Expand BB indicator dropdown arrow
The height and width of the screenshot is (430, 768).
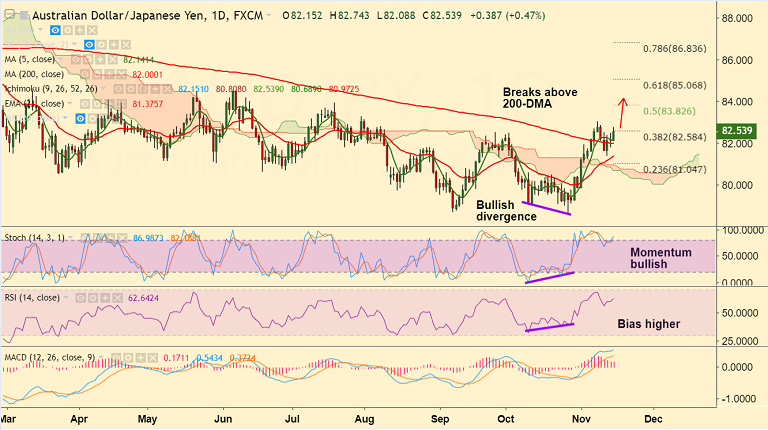click(x=74, y=44)
